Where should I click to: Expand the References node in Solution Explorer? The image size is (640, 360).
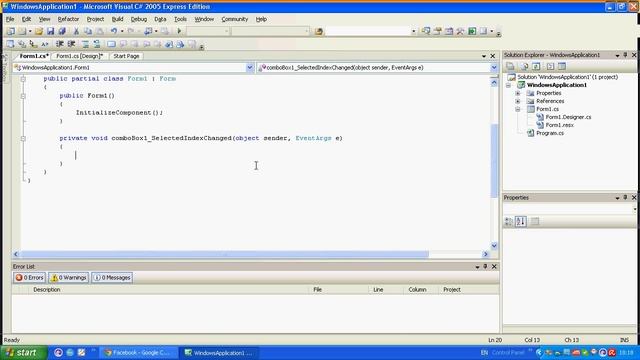tap(518, 101)
